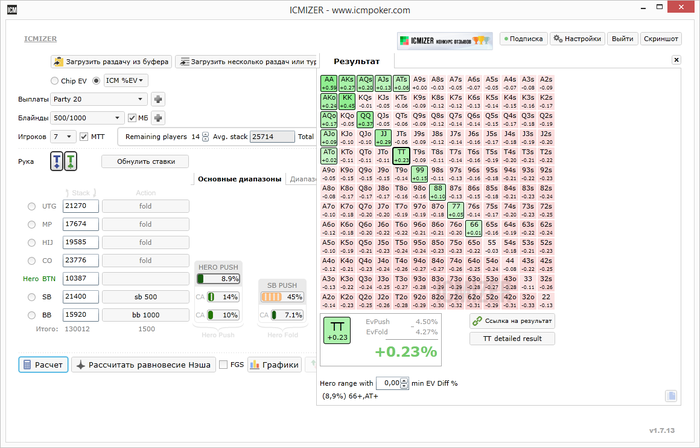Screen dimensions: 700x448
Task: Click the SB PUSH 45% range bar
Action: pyautogui.click(x=282, y=297)
